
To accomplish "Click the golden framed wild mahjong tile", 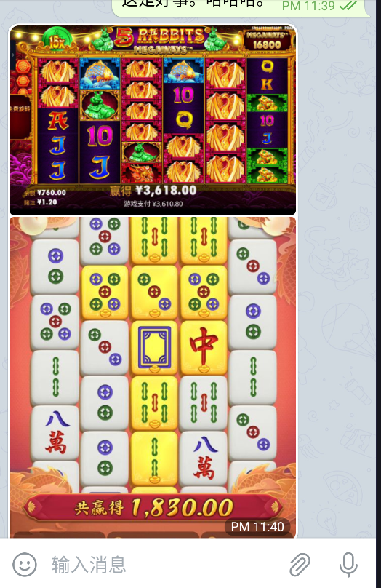I will pyautogui.click(x=154, y=348).
